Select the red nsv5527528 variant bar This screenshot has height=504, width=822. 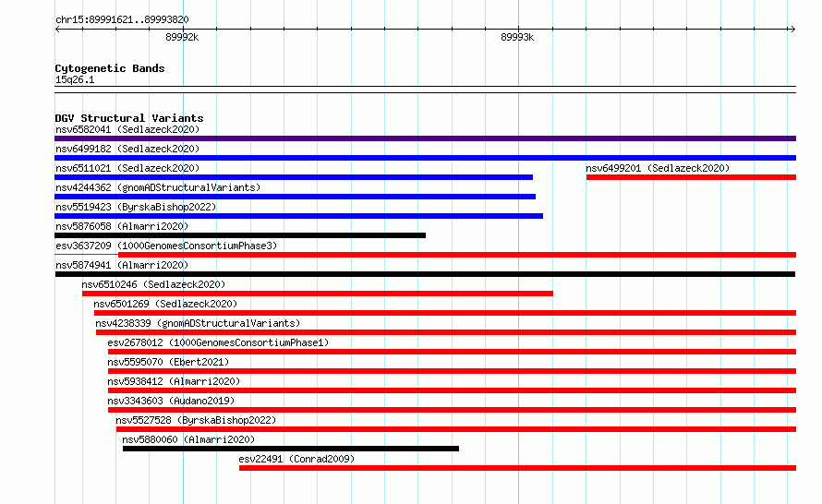pos(456,429)
